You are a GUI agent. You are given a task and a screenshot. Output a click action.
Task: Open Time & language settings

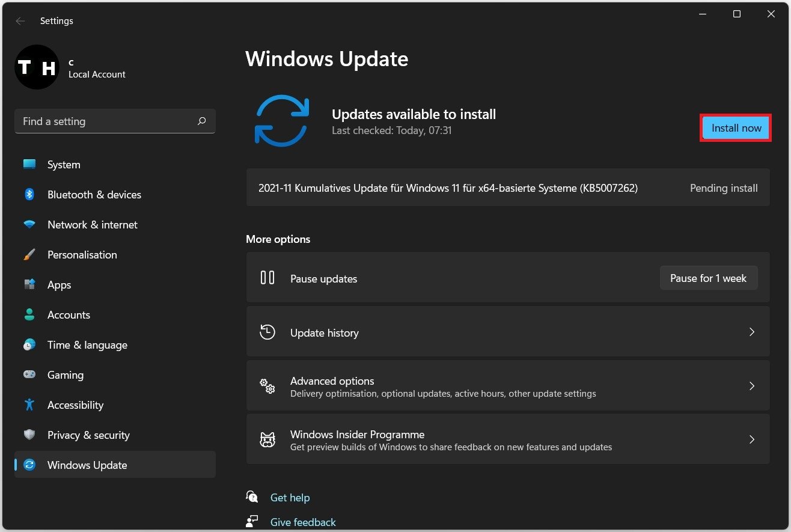(x=115, y=345)
